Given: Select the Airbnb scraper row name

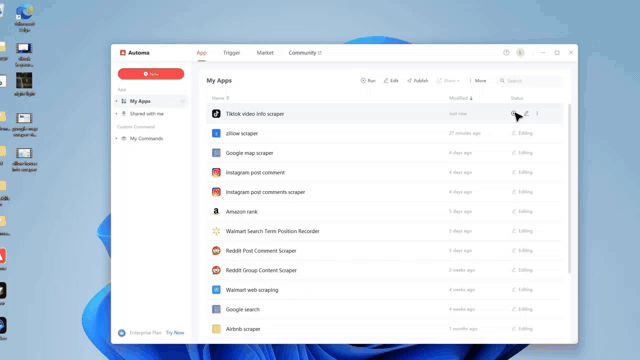Looking at the screenshot, I should pos(243,329).
